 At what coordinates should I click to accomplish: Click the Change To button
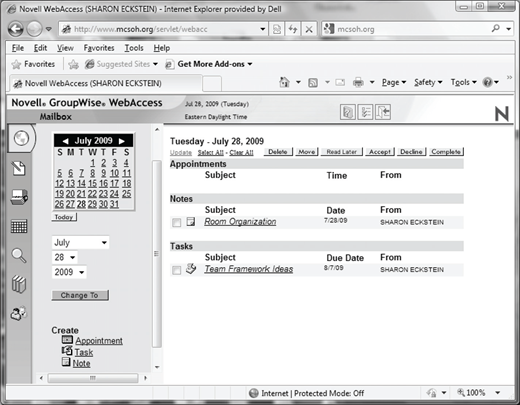80,295
